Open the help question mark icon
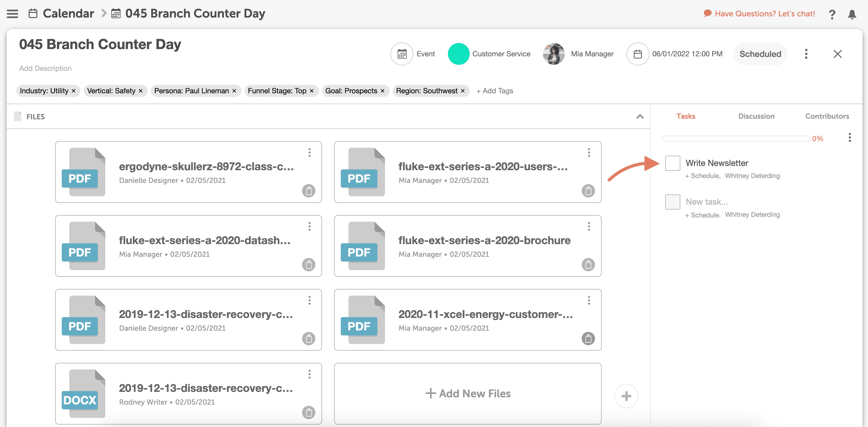Image resolution: width=868 pixels, height=427 pixels. tap(832, 14)
